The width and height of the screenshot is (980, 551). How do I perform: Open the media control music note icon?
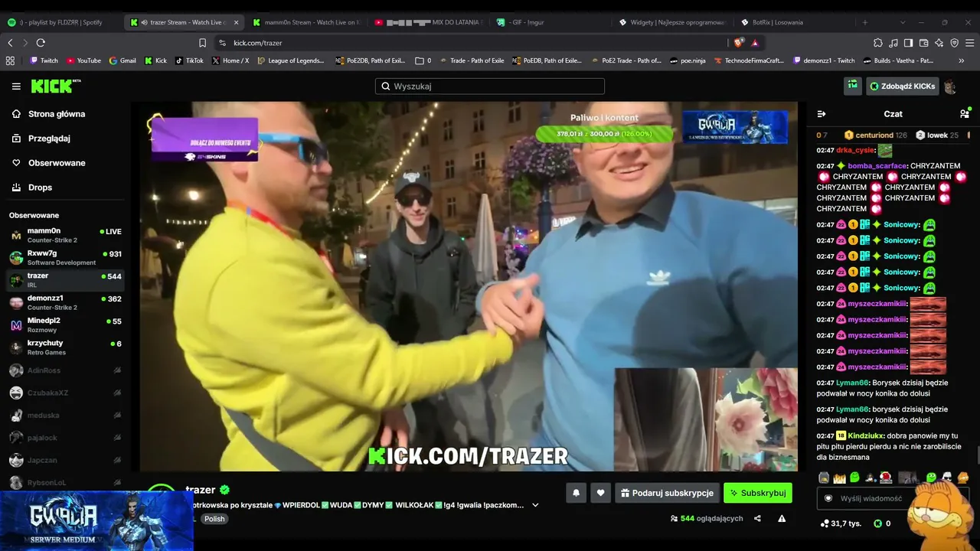pyautogui.click(x=893, y=43)
